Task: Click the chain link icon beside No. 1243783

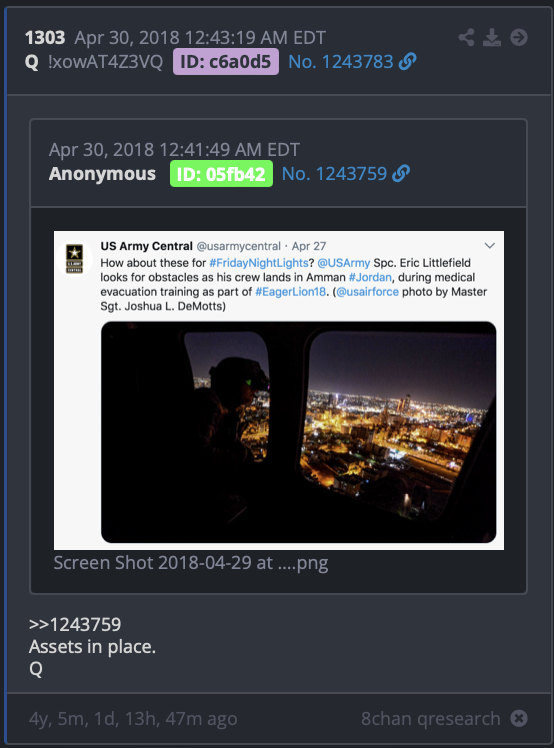Action: pyautogui.click(x=407, y=62)
